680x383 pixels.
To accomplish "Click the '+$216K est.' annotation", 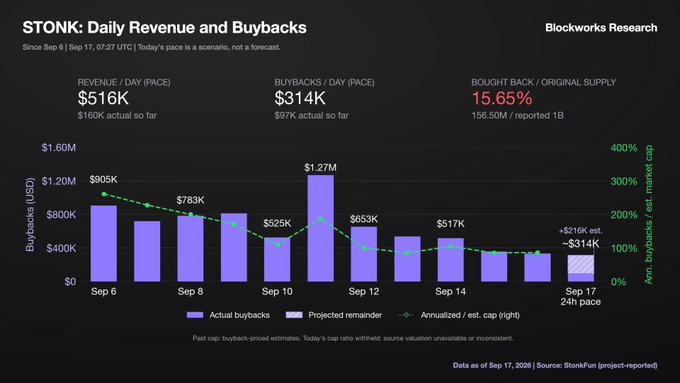I will (581, 231).
